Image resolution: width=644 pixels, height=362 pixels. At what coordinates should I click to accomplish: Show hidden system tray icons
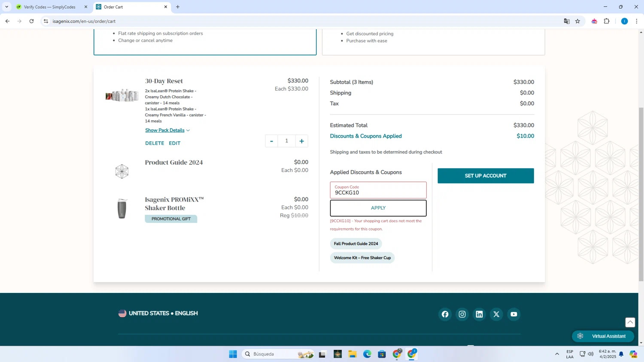[557, 354]
